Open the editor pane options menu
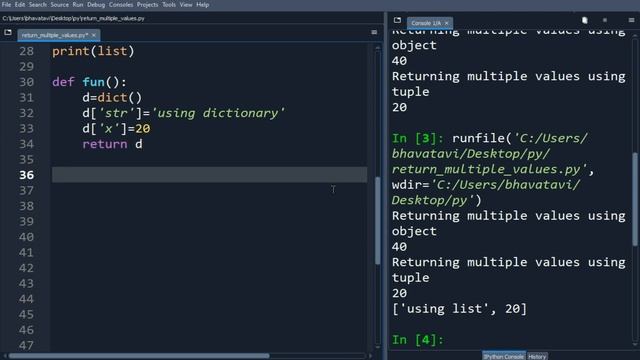The height and width of the screenshot is (360, 640). point(374,32)
